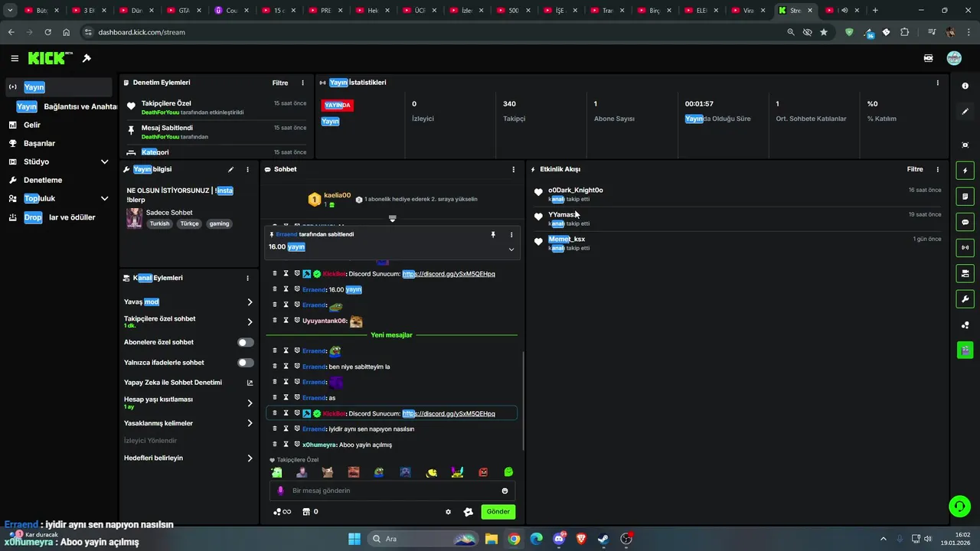The height and width of the screenshot is (551, 980).
Task: Open Discord from Windows taskbar
Action: pos(559,539)
